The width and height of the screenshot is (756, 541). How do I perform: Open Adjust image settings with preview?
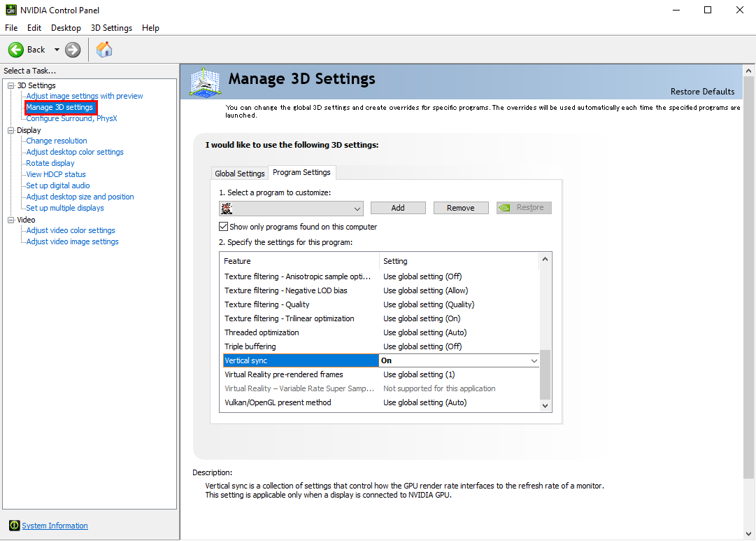85,96
